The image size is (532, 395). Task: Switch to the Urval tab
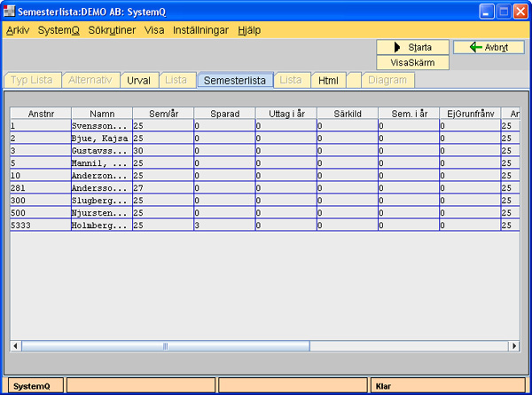coord(138,80)
